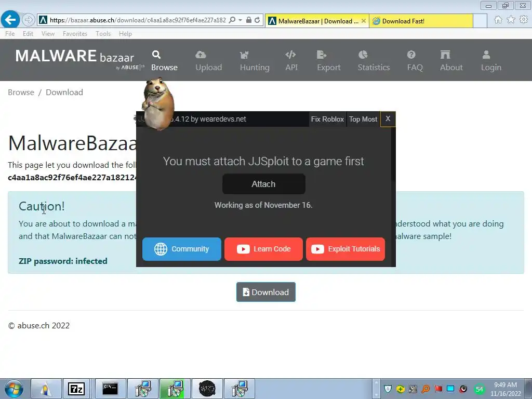The image size is (532, 399).
Task: Click the black round face taskbar icon
Action: pyautogui.click(x=207, y=389)
